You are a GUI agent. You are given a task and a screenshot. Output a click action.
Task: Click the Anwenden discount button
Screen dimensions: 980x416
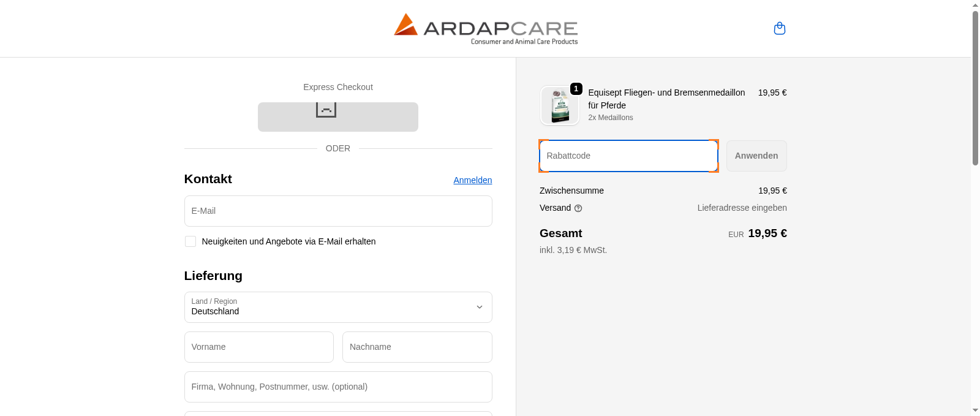pyautogui.click(x=756, y=156)
